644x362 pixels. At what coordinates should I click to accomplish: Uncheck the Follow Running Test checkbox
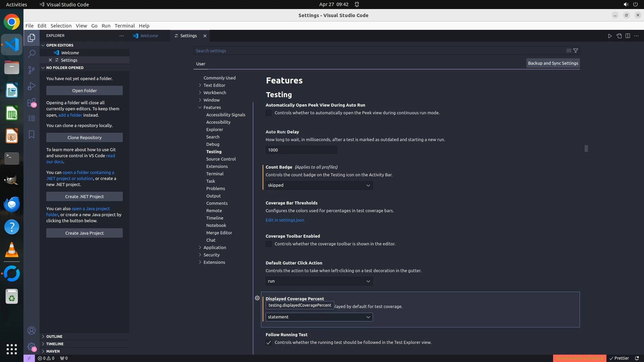coord(269,343)
